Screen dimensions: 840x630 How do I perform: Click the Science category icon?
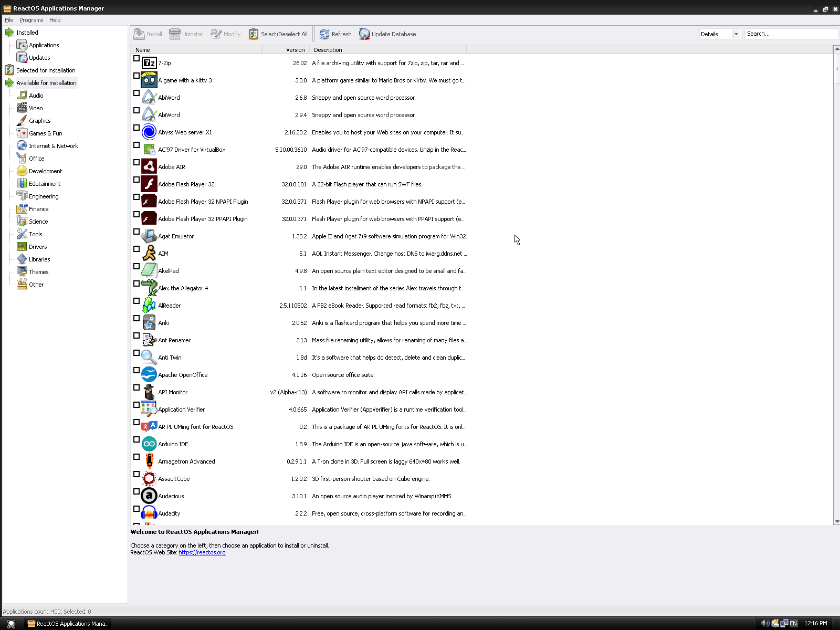click(x=22, y=222)
